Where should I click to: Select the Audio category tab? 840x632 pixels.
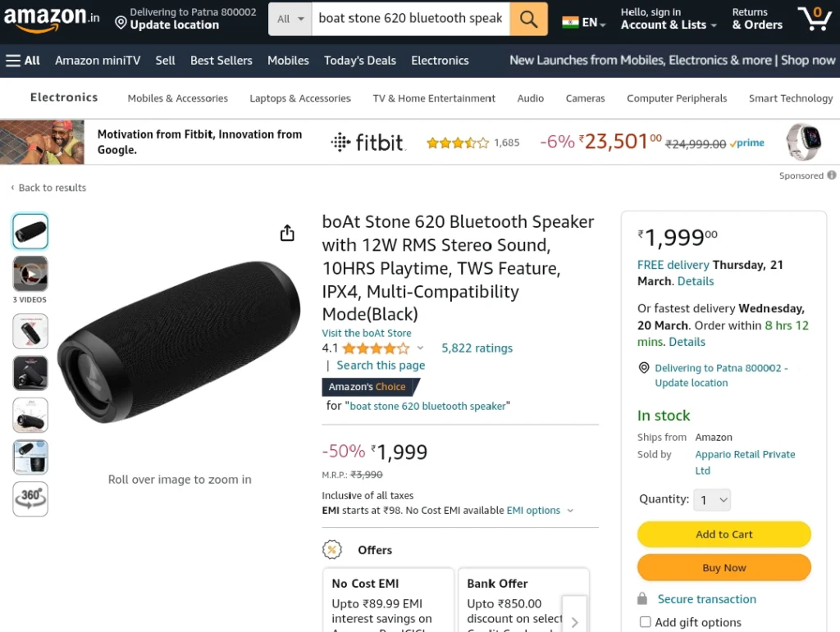pyautogui.click(x=531, y=98)
